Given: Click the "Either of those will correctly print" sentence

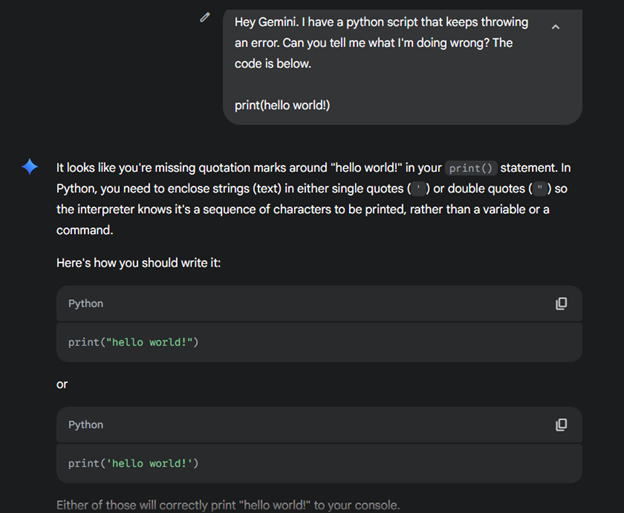Looking at the screenshot, I should [228, 505].
